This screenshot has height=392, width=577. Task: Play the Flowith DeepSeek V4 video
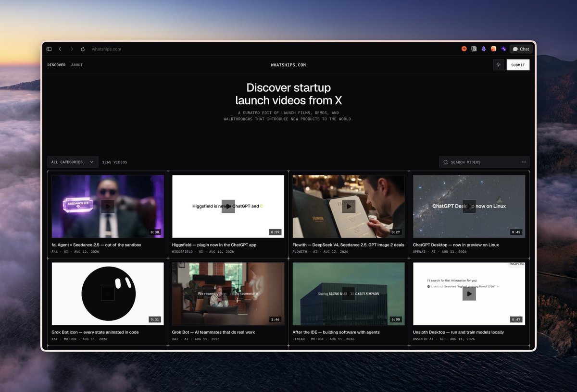tap(349, 206)
